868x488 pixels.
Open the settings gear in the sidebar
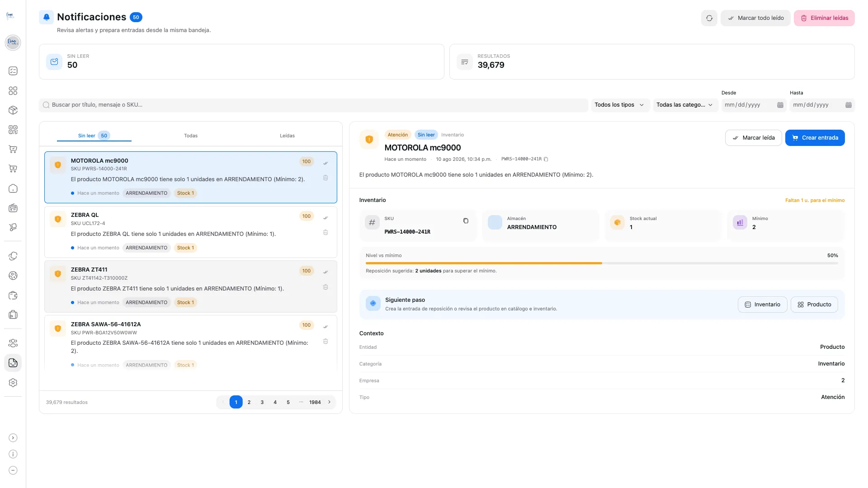click(x=13, y=383)
